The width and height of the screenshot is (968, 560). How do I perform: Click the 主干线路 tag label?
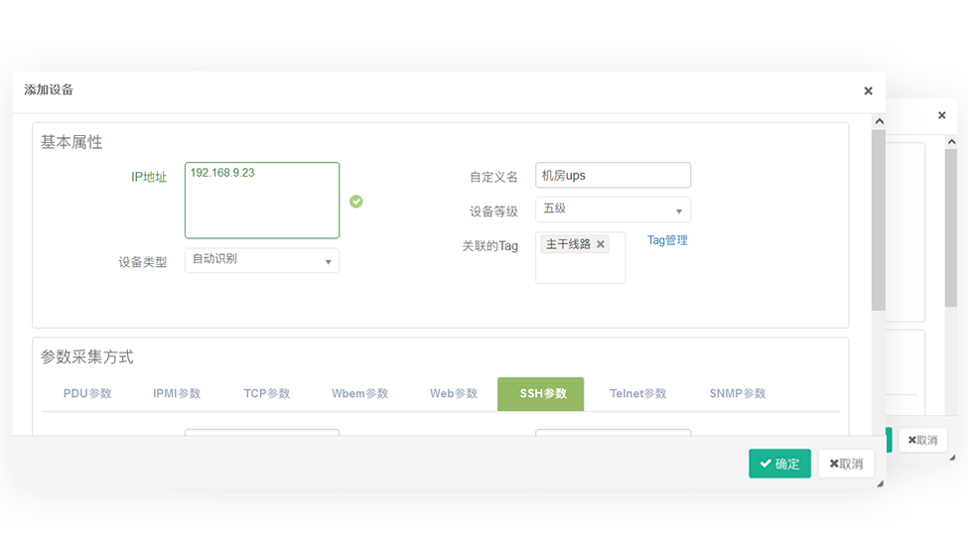(x=568, y=244)
